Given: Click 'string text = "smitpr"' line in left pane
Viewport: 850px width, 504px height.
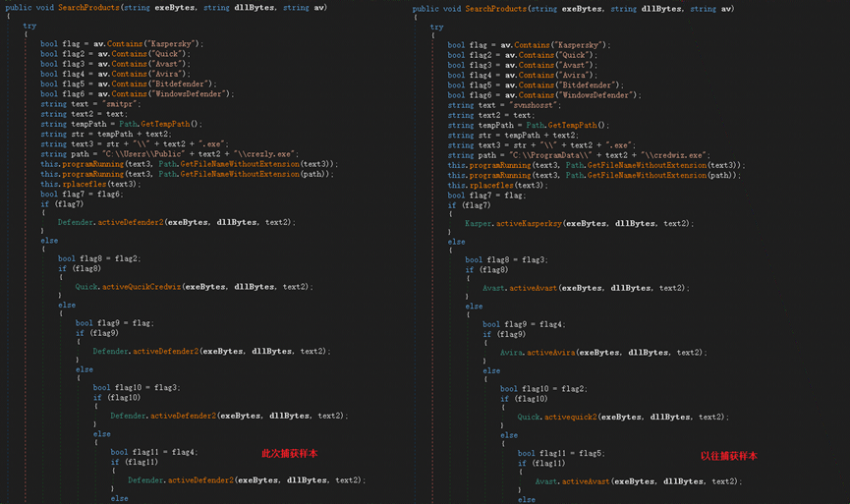Looking at the screenshot, I should (x=90, y=104).
